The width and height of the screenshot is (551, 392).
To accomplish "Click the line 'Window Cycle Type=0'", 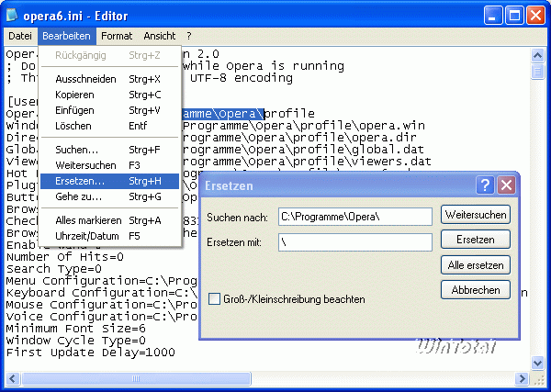I will pyautogui.click(x=76, y=341).
